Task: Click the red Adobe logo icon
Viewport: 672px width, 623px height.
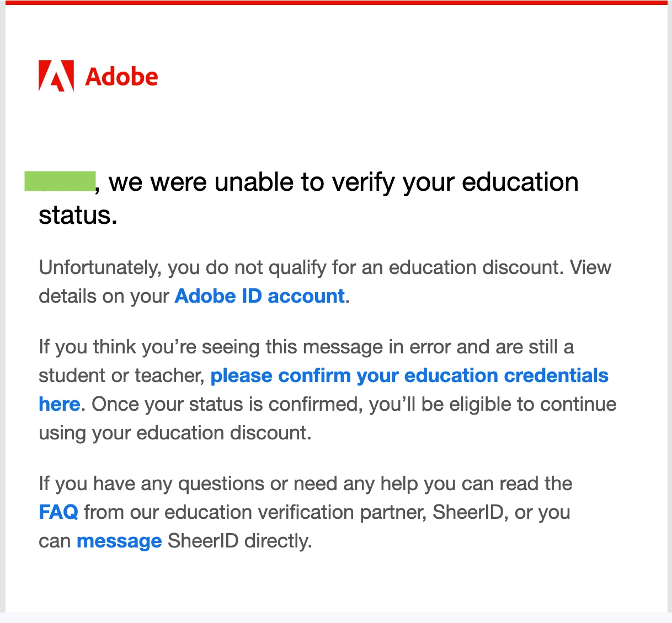Action: [56, 76]
